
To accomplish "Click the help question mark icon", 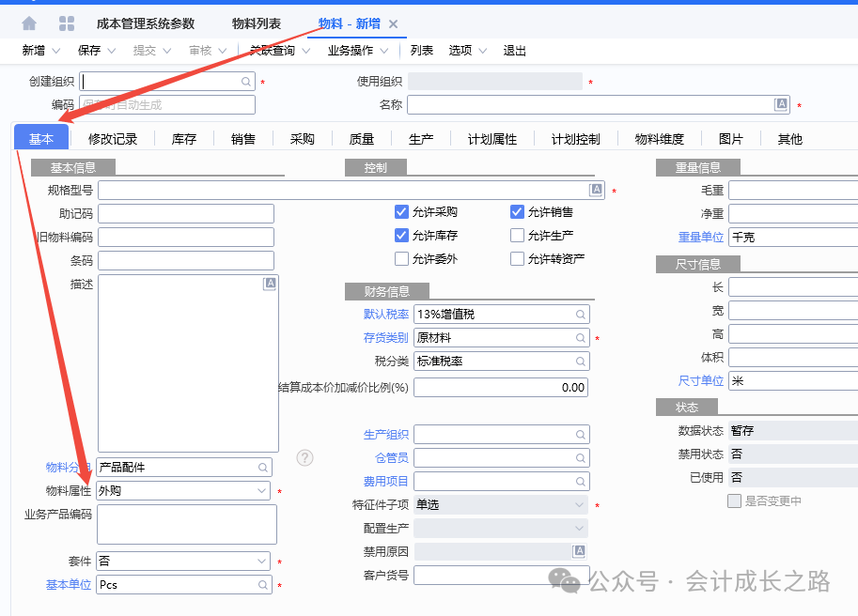I will point(304,457).
